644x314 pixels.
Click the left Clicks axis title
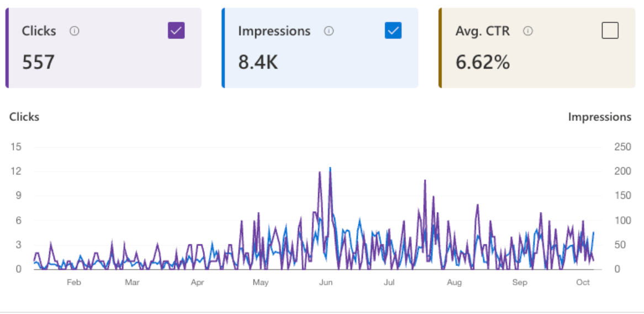(24, 117)
